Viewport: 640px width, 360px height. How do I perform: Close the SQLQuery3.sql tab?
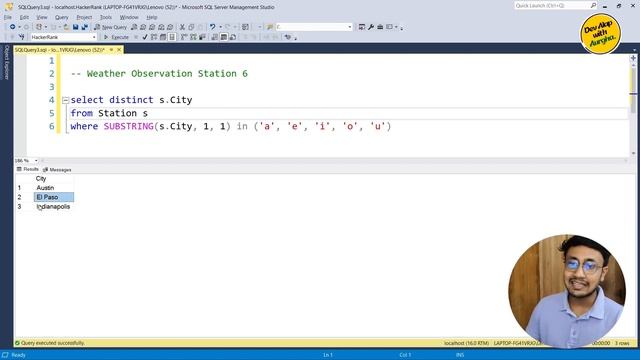119,50
